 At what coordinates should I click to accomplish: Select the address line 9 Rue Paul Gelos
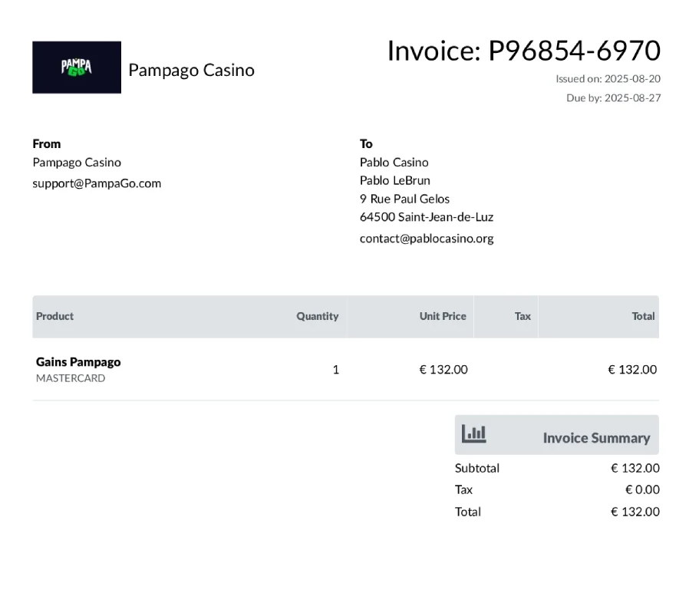pyautogui.click(x=404, y=199)
